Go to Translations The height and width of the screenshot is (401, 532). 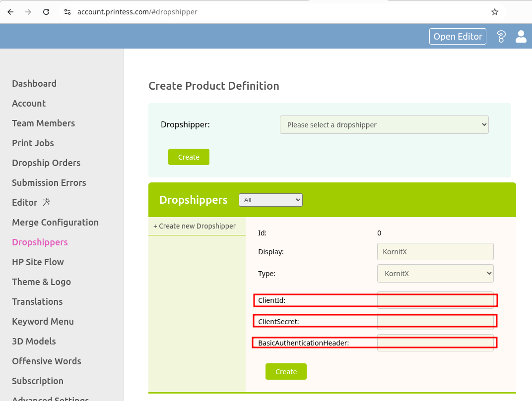[x=37, y=302]
